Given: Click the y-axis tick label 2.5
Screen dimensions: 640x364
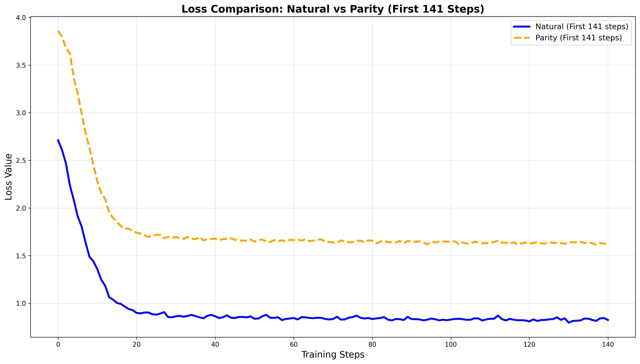Looking at the screenshot, I should 21,161.
